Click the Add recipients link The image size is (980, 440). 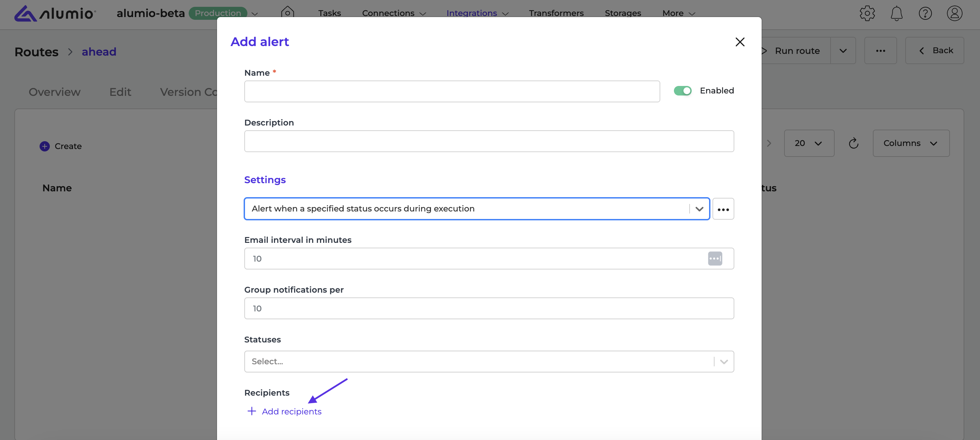291,411
